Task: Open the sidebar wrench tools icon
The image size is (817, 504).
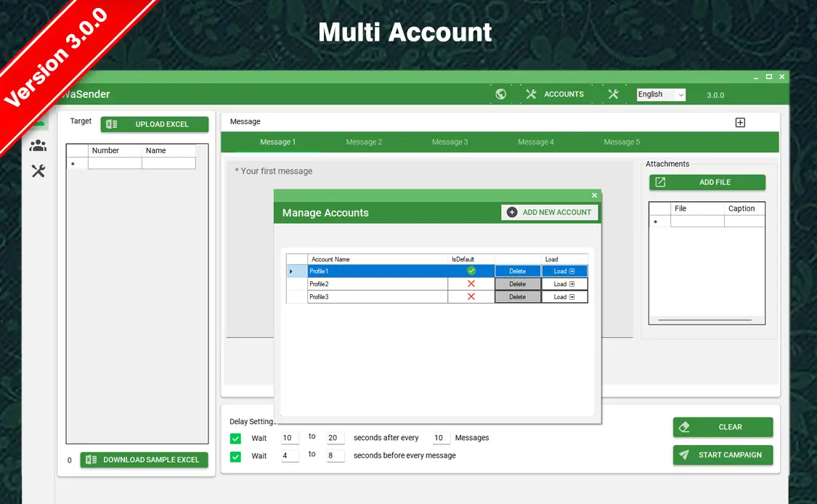Action: click(x=38, y=171)
